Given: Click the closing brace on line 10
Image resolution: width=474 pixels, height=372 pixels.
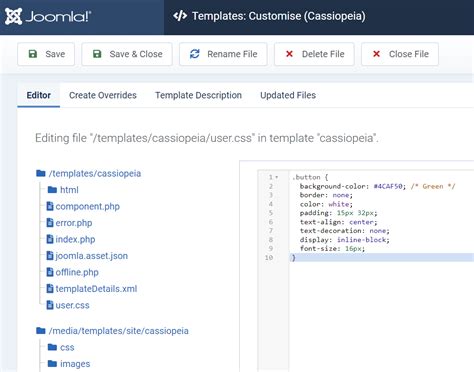Looking at the screenshot, I should pos(294,257).
